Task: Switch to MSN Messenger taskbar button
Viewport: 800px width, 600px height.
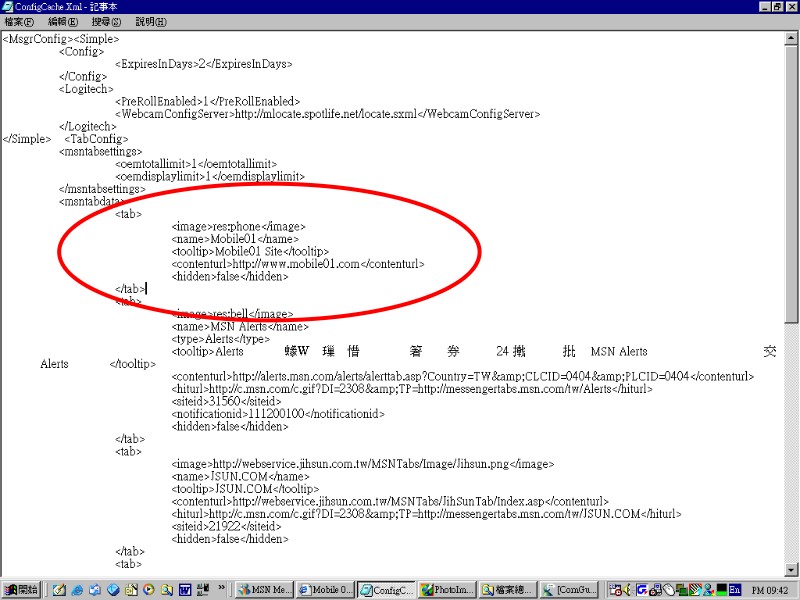Action: click(x=265, y=590)
